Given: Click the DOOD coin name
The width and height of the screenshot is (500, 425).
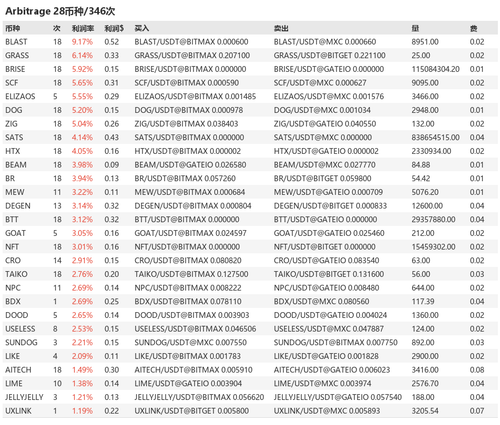Looking at the screenshot, I should click(17, 315).
